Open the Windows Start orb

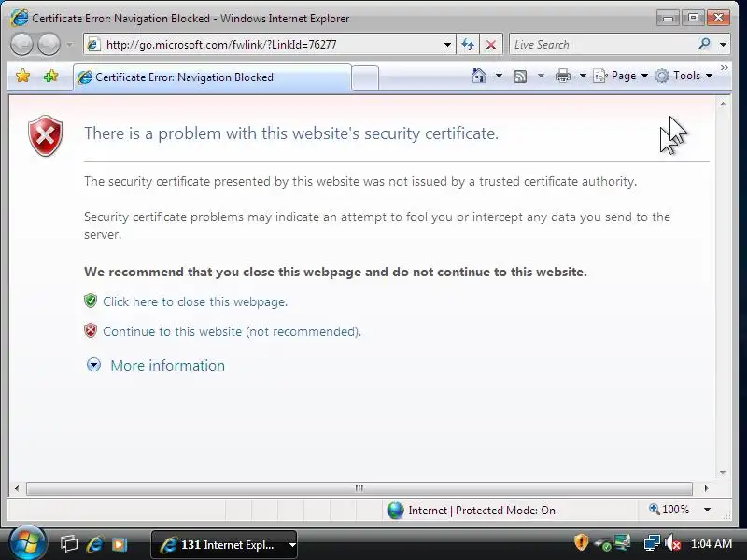(x=27, y=543)
